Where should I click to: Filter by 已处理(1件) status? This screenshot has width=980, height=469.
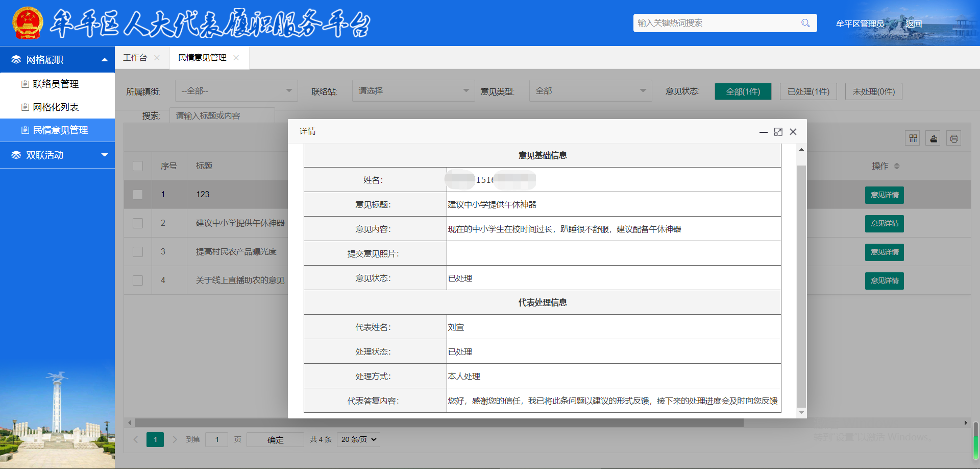(x=808, y=91)
